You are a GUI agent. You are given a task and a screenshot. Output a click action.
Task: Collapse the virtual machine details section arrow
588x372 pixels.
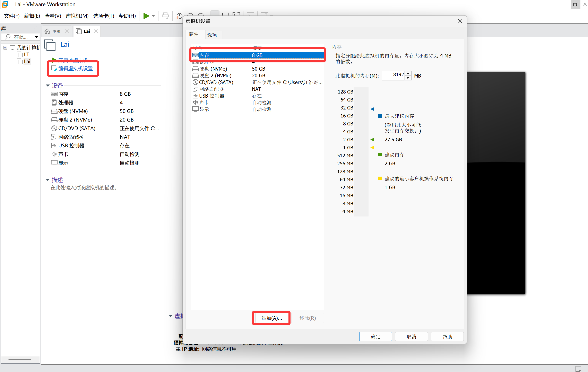pos(171,316)
